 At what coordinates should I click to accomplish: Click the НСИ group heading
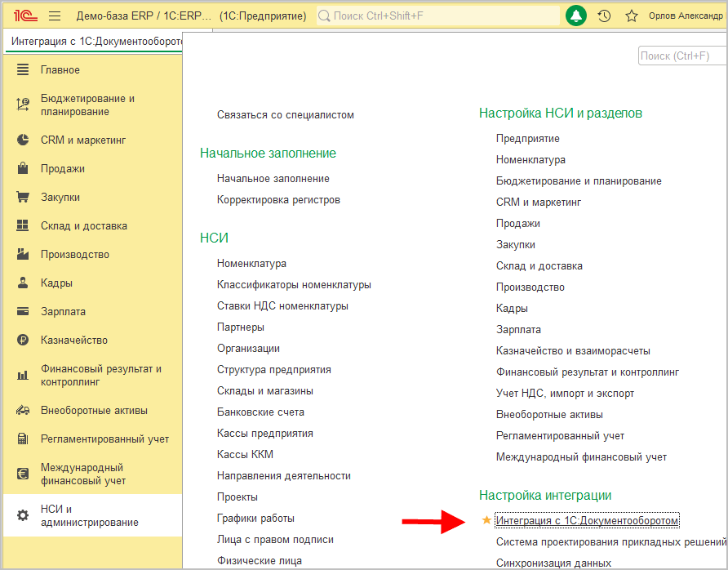(x=214, y=238)
